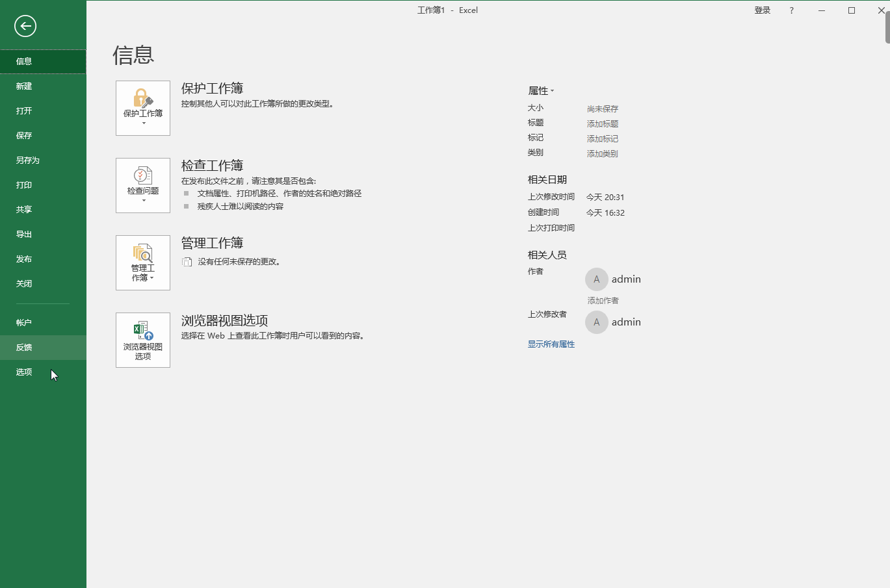Click the 尚未保存 size value

603,109
